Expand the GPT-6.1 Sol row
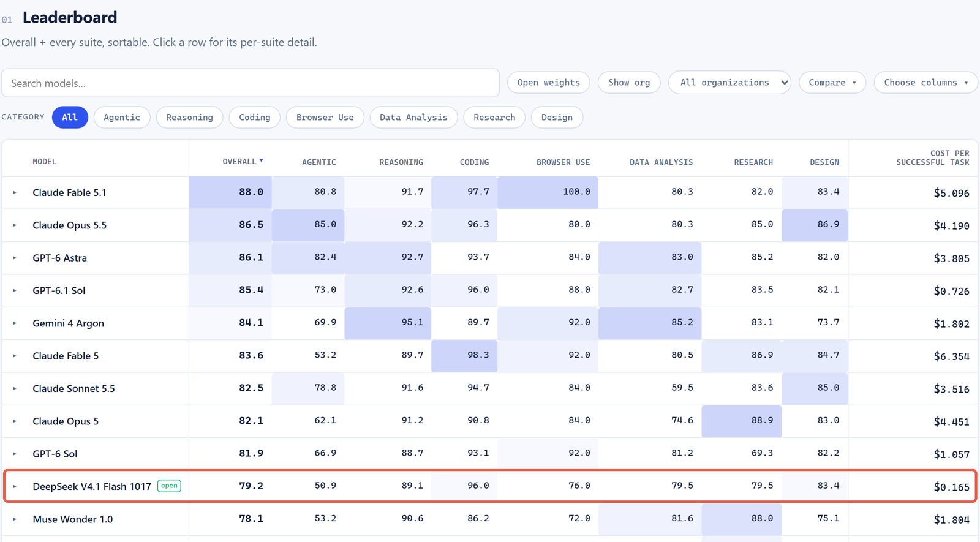 pyautogui.click(x=15, y=290)
